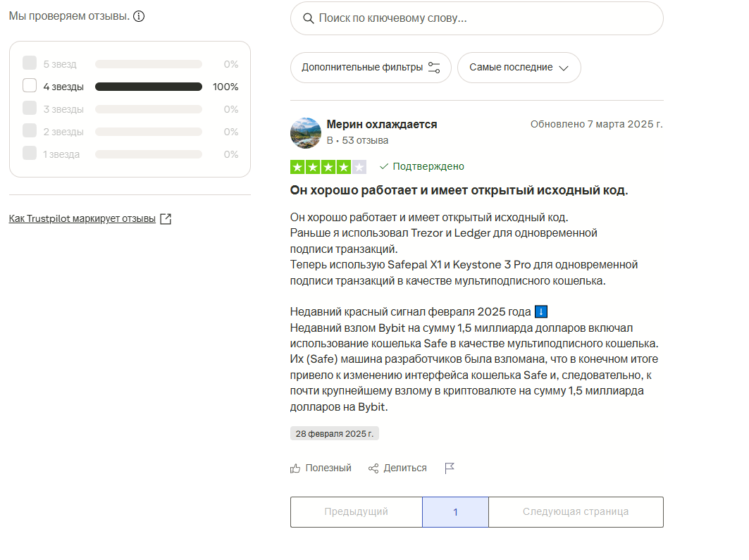Click the thumbs-up icon for Полезный
749x560 pixels.
[x=295, y=468]
